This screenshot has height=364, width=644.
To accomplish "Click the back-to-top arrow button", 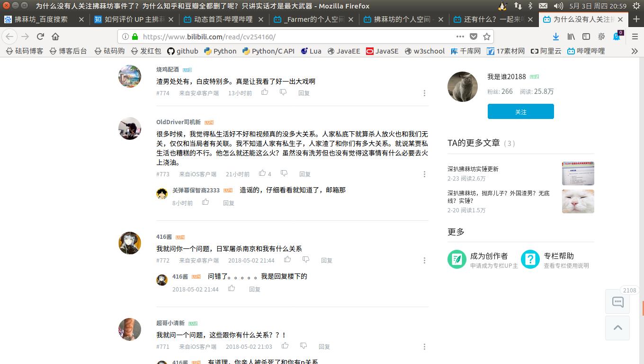I will (617, 328).
